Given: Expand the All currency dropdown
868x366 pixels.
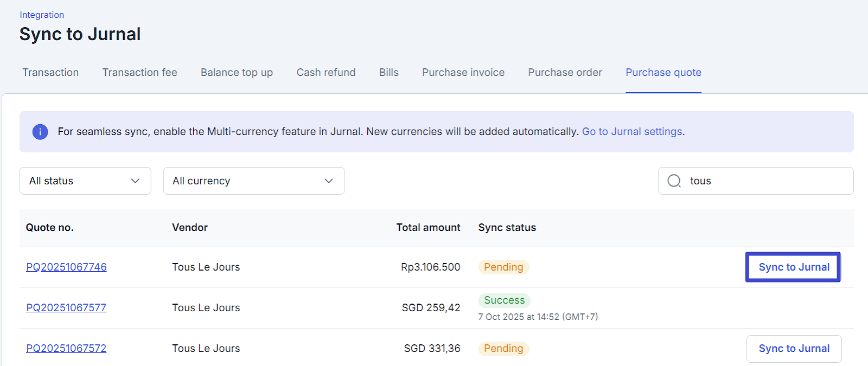Looking at the screenshot, I should tap(253, 181).
